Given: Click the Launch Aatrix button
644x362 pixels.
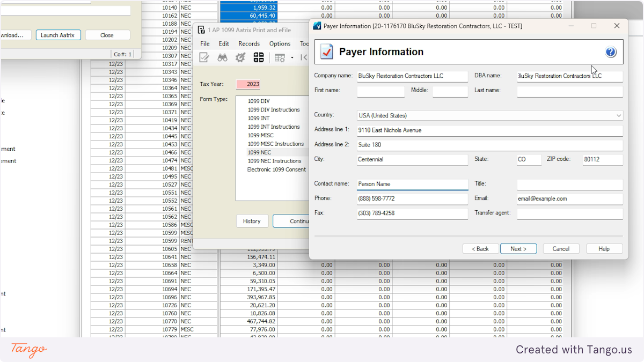Looking at the screenshot, I should [x=58, y=35].
